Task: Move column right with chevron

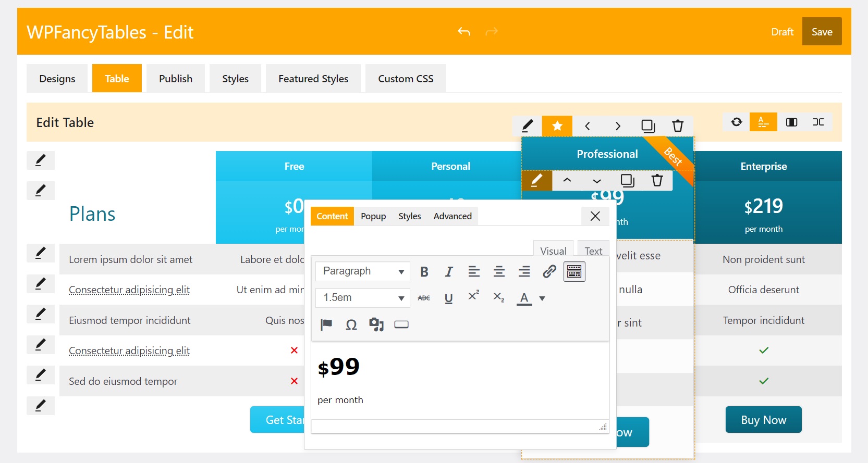Action: [618, 126]
